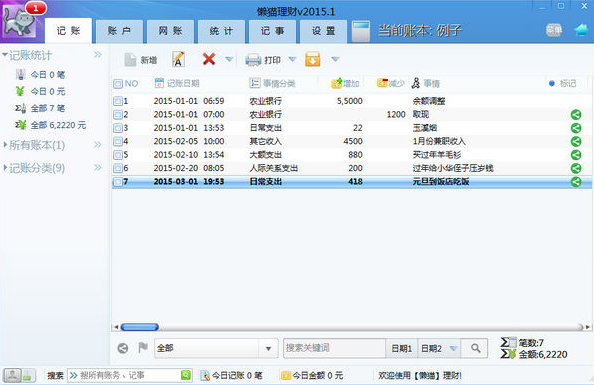Click the scrollbar right arrow
The height and width of the screenshot is (385, 594).
588,327
